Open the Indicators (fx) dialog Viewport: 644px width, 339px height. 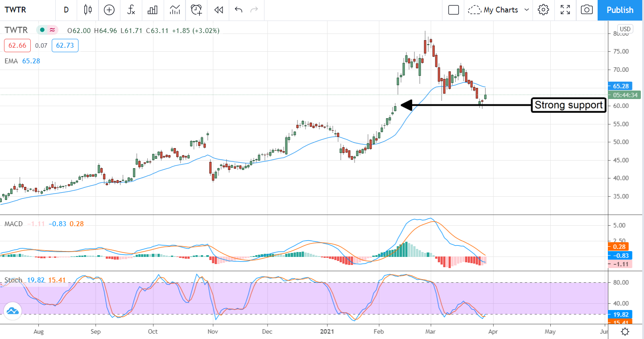pyautogui.click(x=131, y=10)
